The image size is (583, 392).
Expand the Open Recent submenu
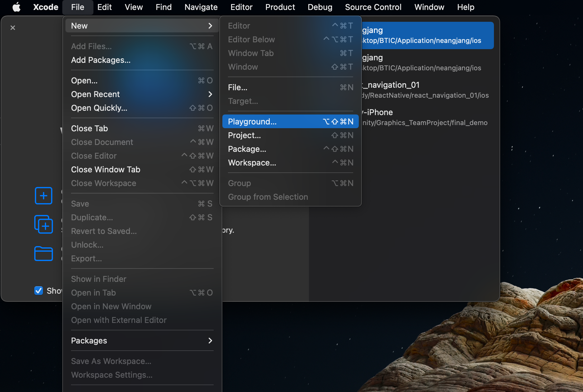pos(142,94)
